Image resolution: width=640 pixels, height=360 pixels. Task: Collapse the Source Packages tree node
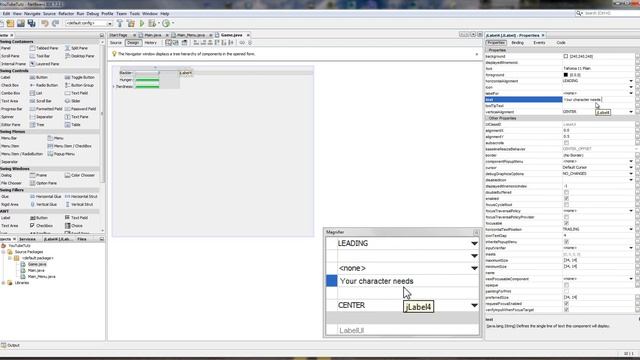click(4, 252)
